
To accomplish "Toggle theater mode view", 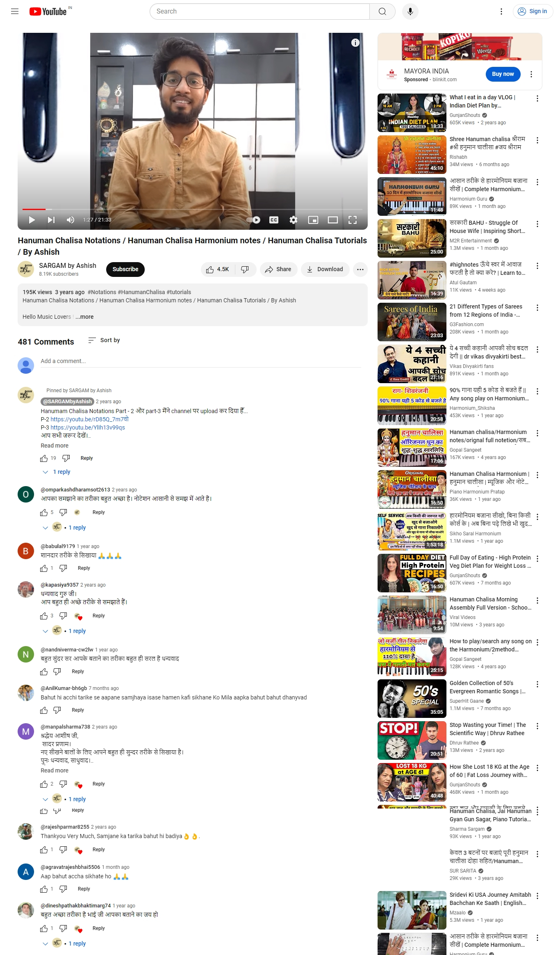I will pyautogui.click(x=333, y=220).
